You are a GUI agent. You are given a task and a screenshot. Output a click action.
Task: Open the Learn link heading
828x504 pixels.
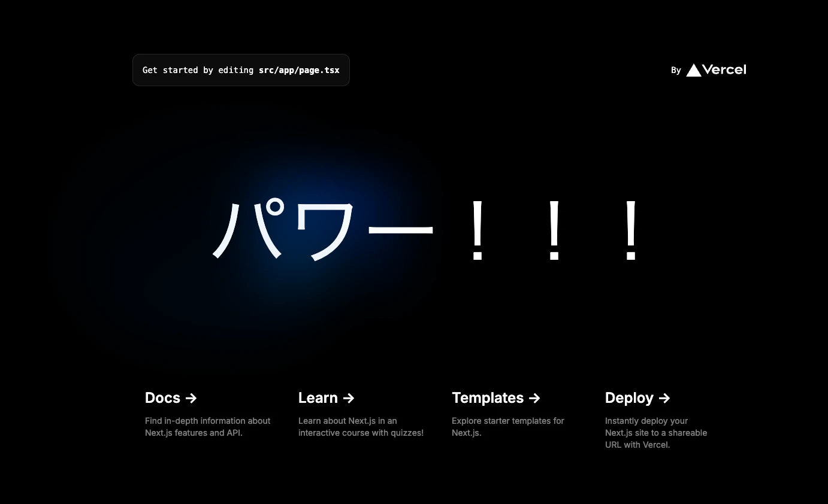click(x=327, y=398)
